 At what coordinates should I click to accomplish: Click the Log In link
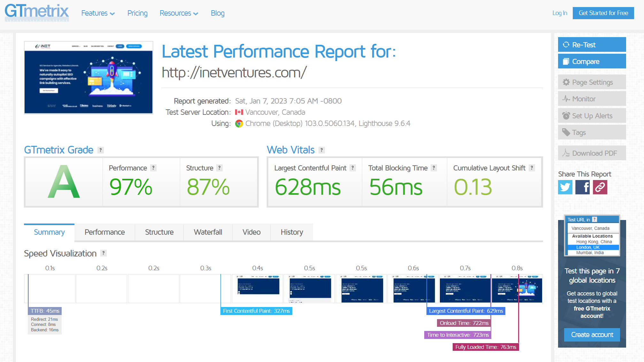(560, 13)
